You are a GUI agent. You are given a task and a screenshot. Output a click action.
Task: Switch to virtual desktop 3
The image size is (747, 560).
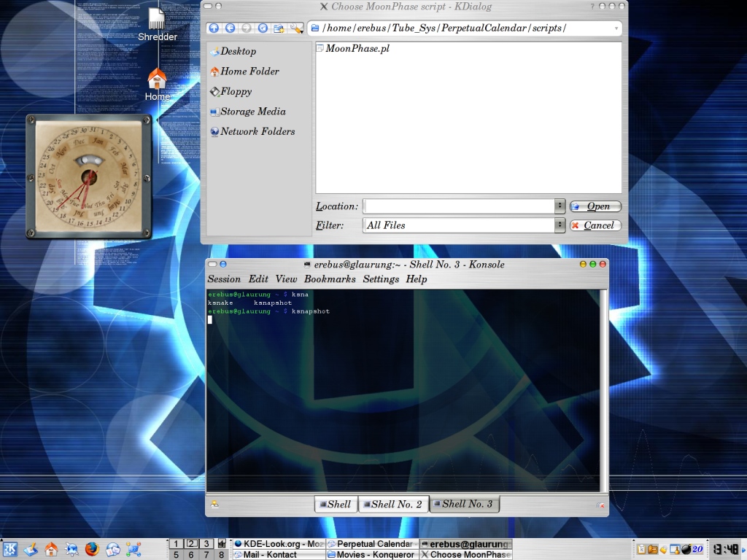[206, 544]
